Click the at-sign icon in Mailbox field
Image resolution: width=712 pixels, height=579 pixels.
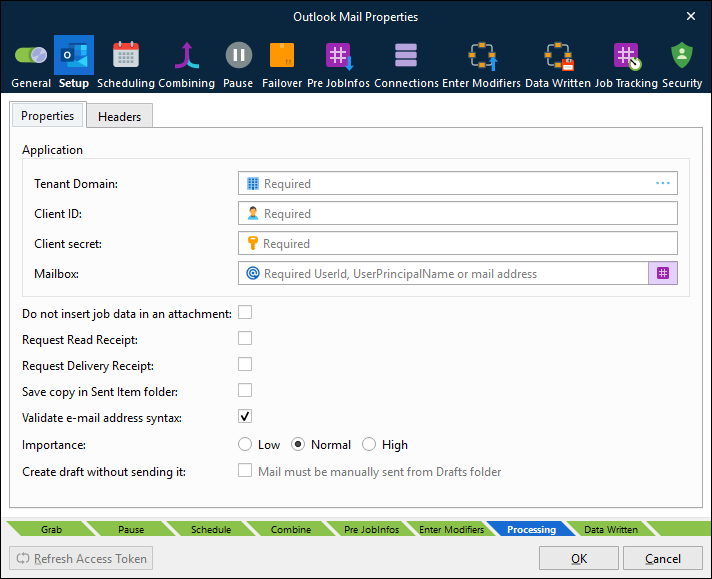tap(253, 273)
